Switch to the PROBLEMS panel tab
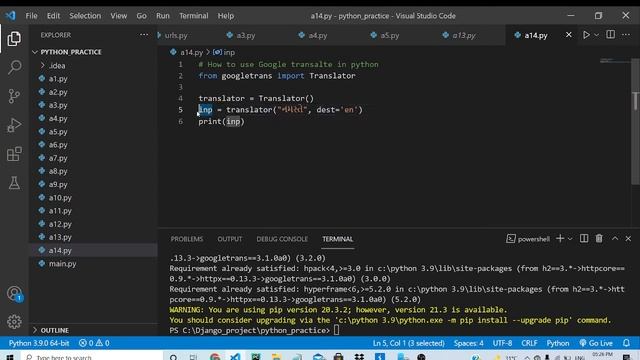Image resolution: width=640 pixels, height=360 pixels. [187, 239]
